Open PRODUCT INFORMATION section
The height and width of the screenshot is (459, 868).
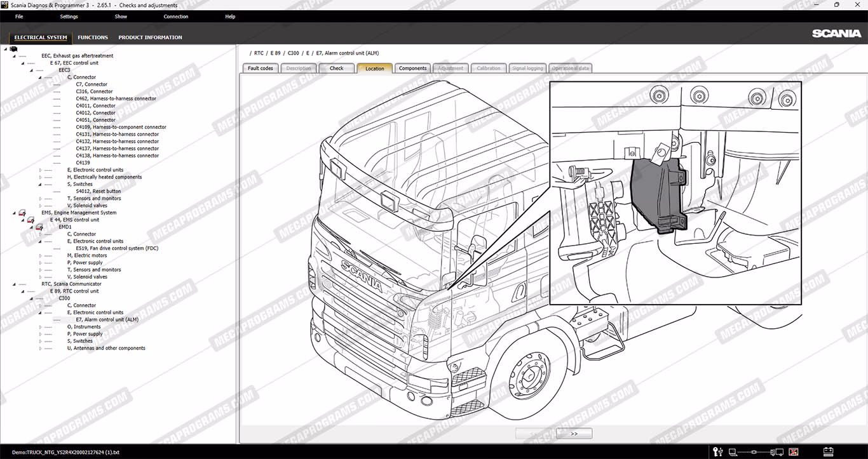[150, 37]
